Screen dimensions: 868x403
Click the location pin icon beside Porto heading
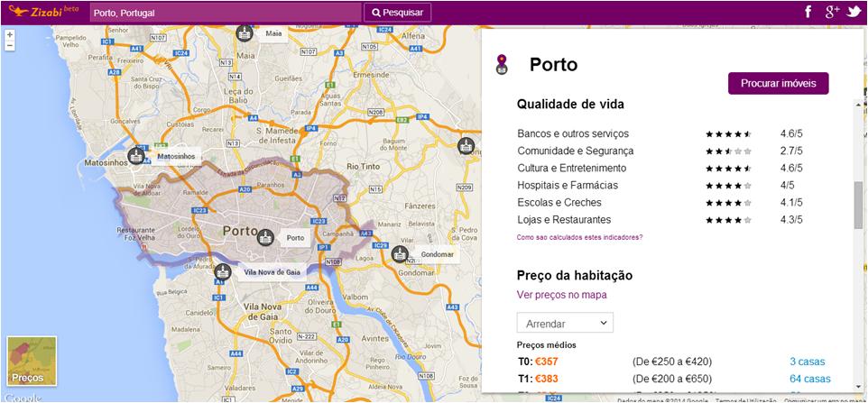click(502, 65)
